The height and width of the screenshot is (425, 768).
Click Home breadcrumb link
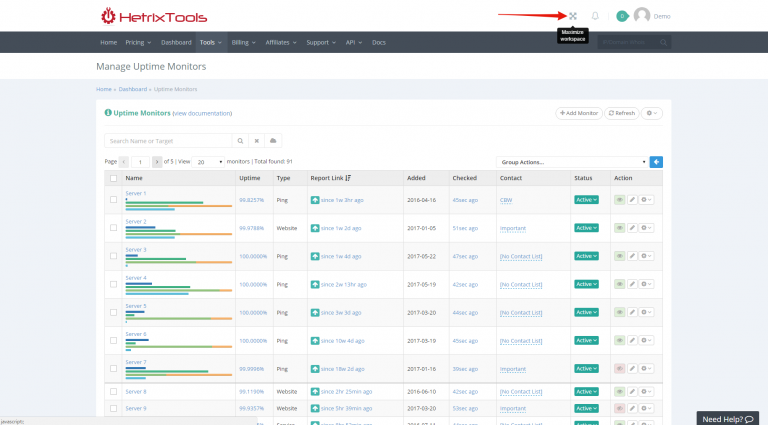coord(104,89)
